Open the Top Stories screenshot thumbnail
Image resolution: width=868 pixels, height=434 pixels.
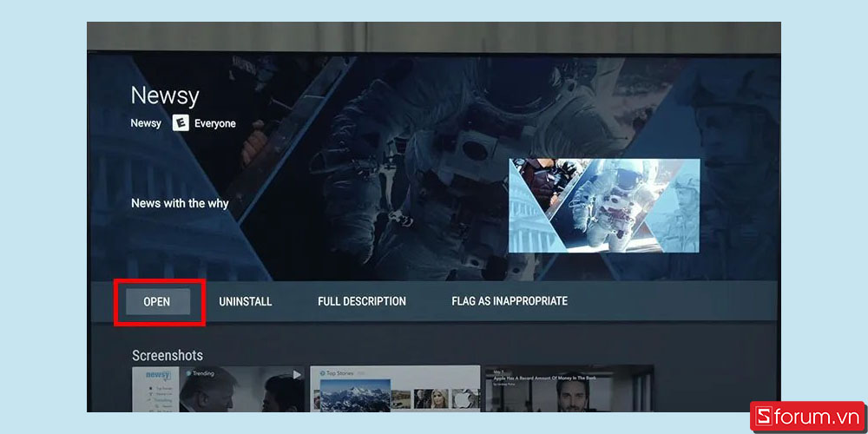pos(395,389)
